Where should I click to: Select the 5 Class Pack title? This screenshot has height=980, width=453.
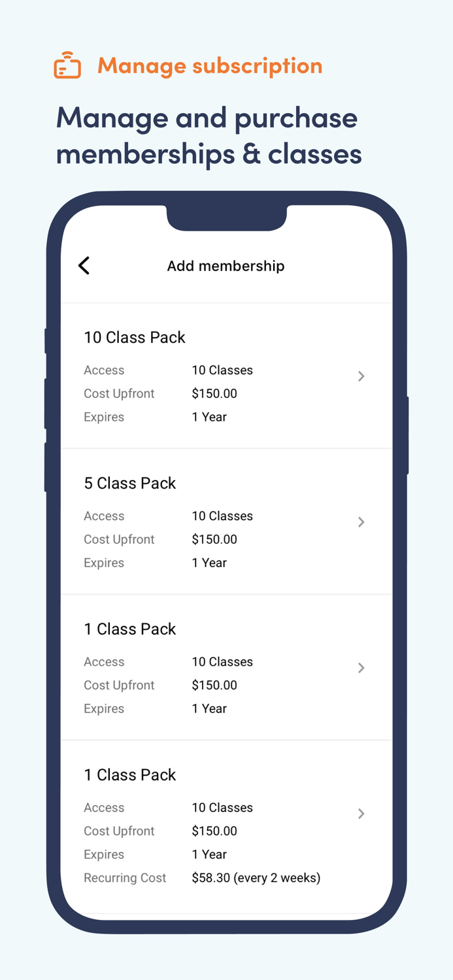click(x=130, y=483)
